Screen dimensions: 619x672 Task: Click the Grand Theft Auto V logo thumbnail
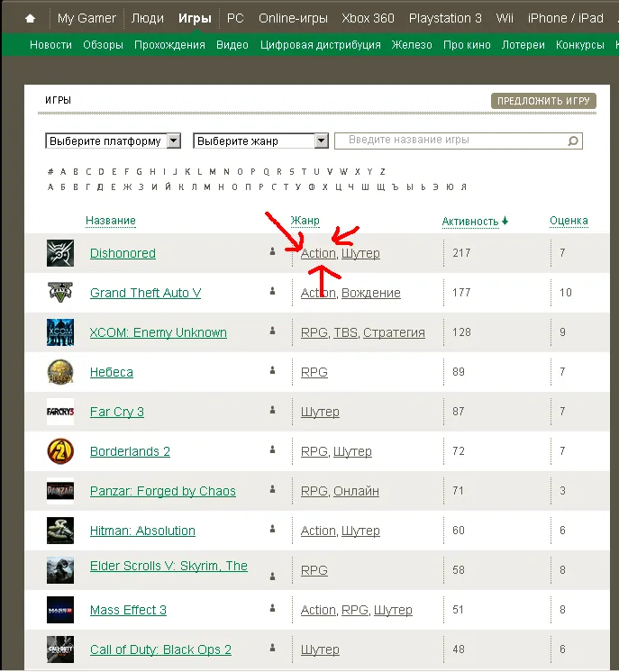(x=60, y=292)
